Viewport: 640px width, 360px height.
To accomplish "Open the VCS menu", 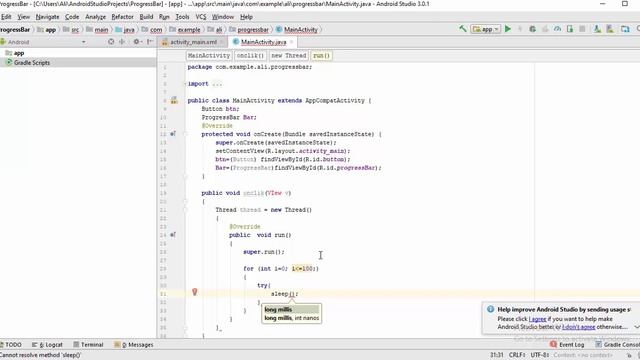I will 201,17.
